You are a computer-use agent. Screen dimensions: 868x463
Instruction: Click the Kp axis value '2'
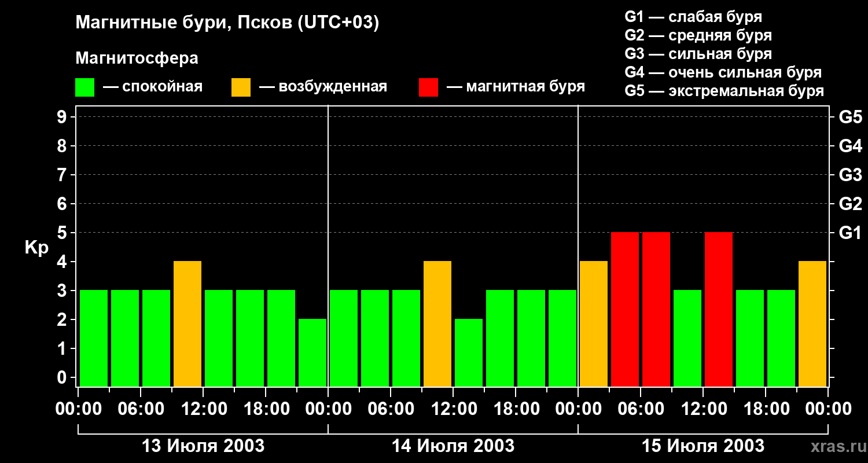pos(63,319)
